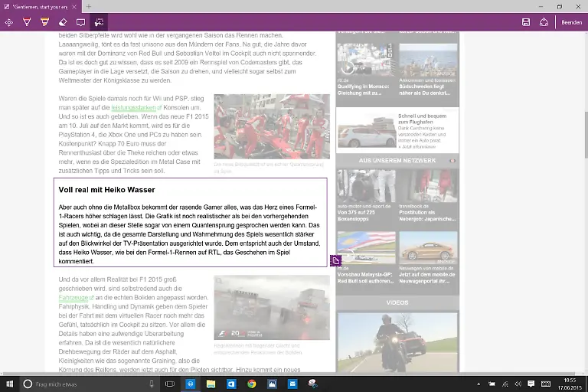Switch to the 'Gentlemen, start your en...' tab
Screen dimensions: 588x392
[x=38, y=6]
